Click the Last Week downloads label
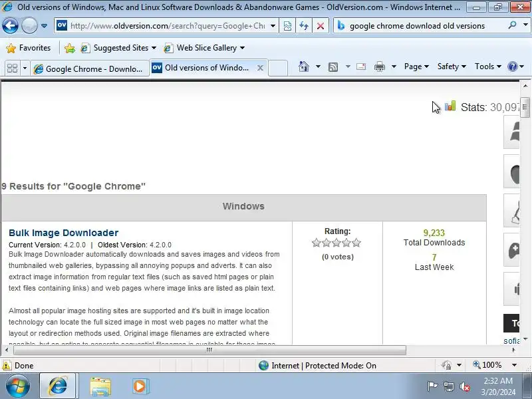 click(434, 267)
